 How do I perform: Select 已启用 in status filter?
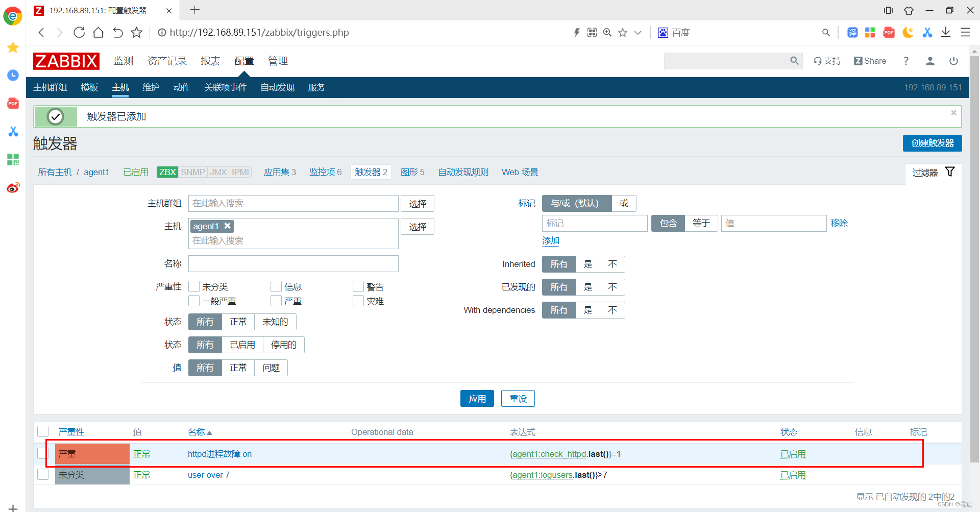242,345
